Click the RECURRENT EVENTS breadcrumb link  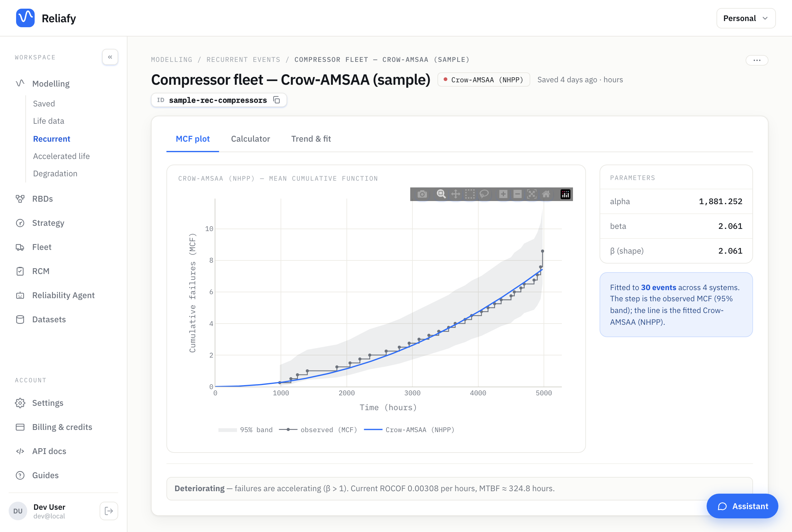[x=243, y=60]
